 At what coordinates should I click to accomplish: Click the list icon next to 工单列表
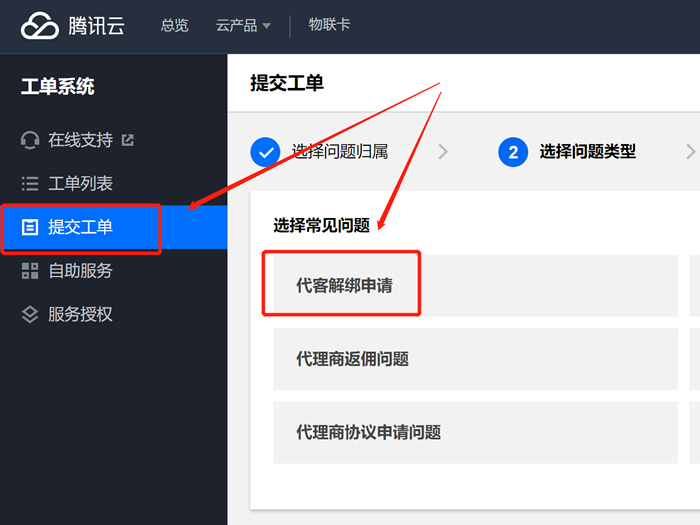click(30, 183)
